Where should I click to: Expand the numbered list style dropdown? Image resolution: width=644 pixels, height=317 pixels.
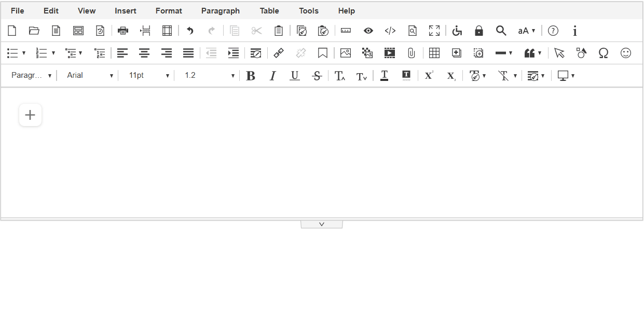(x=53, y=53)
